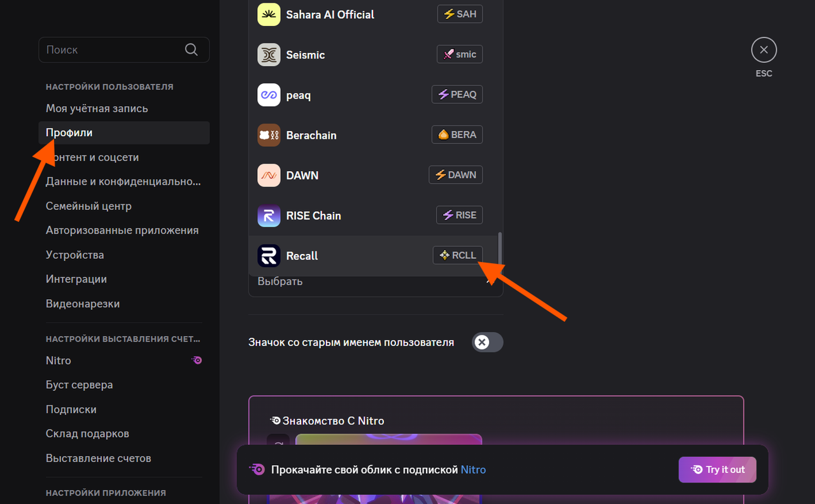Click the DAWN tag badge
This screenshot has width=815, height=504.
pos(456,174)
